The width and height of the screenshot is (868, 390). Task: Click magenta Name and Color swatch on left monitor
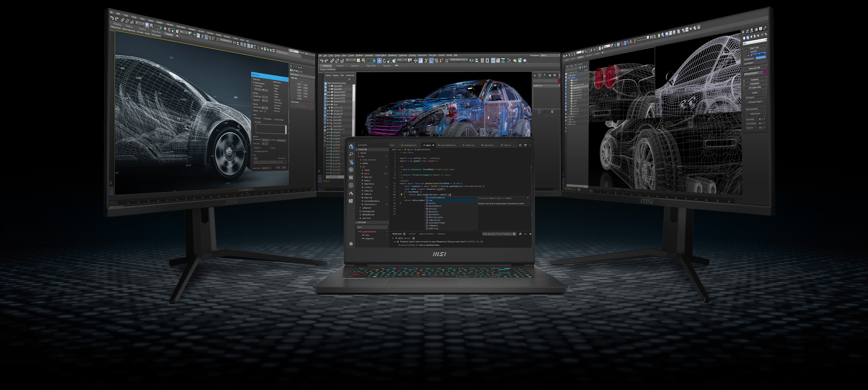point(308,107)
